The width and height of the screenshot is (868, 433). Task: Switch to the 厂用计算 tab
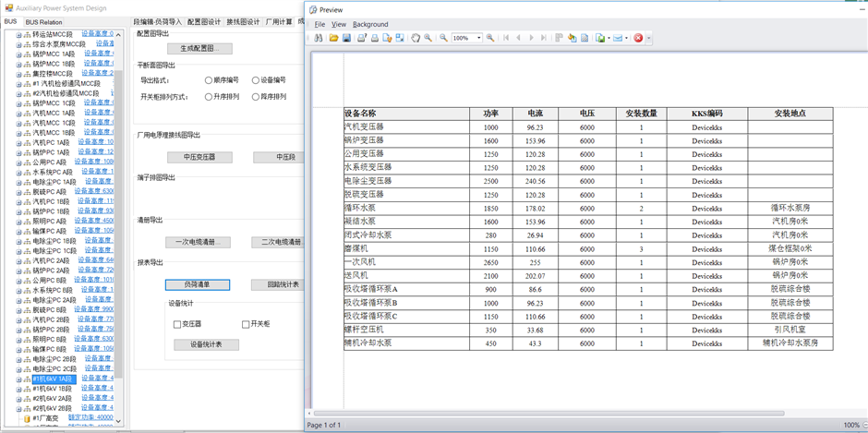[x=279, y=22]
